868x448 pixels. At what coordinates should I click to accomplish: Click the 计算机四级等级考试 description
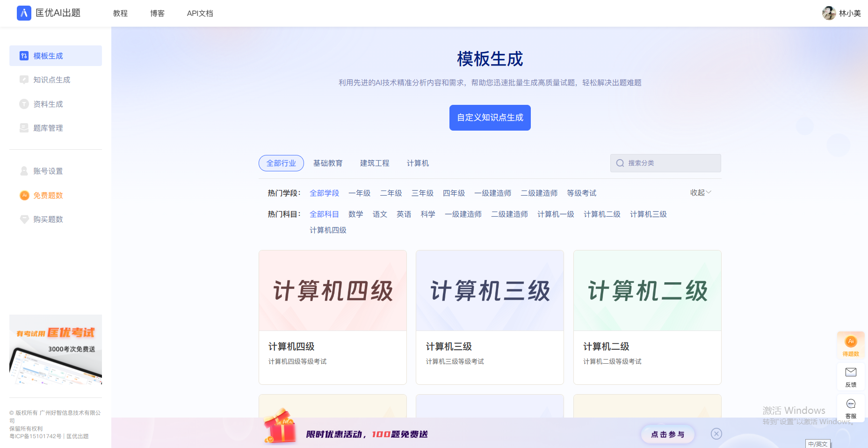(x=297, y=361)
